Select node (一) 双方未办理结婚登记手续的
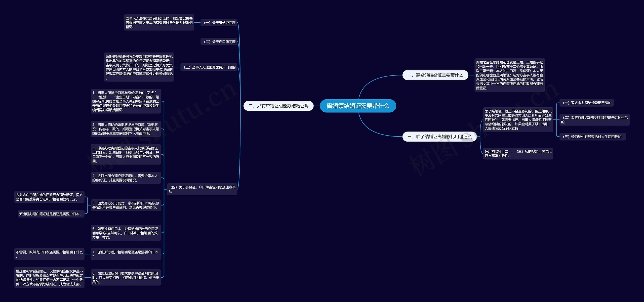 587,103
